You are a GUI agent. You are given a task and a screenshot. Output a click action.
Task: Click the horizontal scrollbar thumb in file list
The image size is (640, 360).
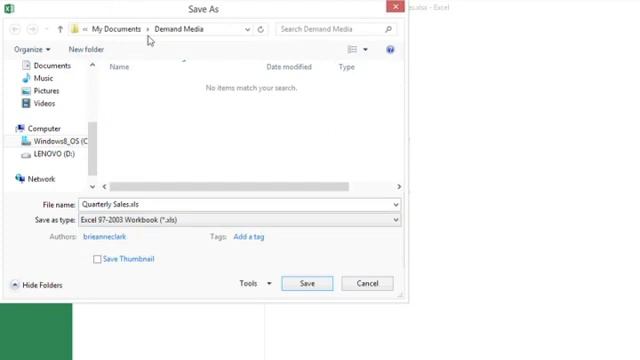point(229,187)
